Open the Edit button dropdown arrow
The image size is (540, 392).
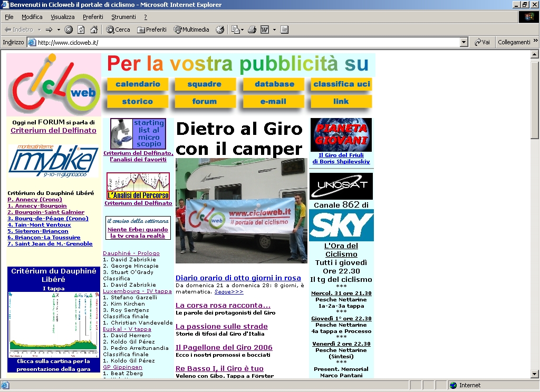(x=274, y=30)
